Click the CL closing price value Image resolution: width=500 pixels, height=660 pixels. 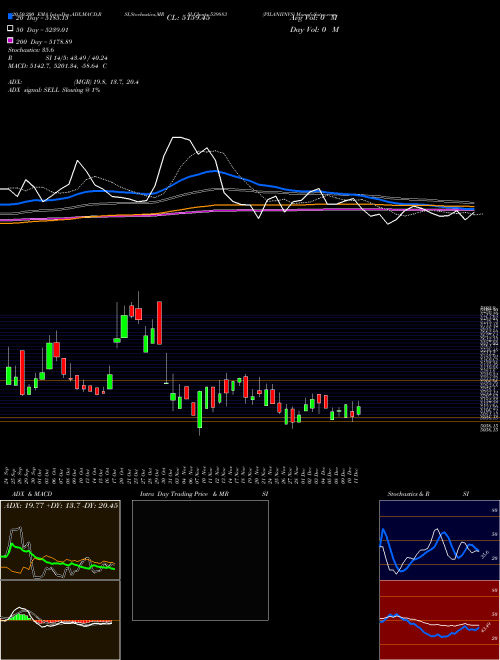click(188, 18)
